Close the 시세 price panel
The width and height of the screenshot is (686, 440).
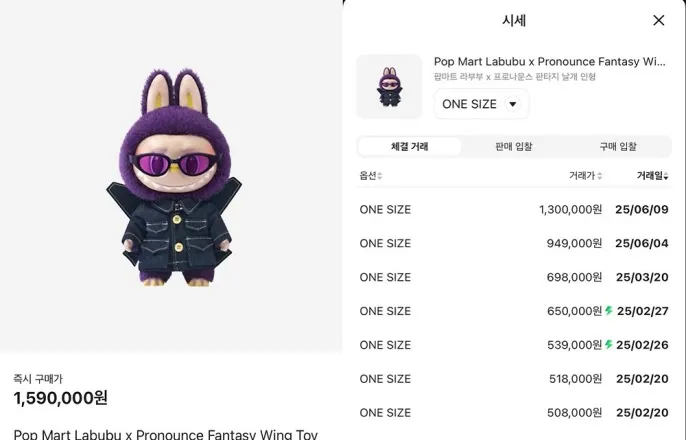tap(658, 20)
